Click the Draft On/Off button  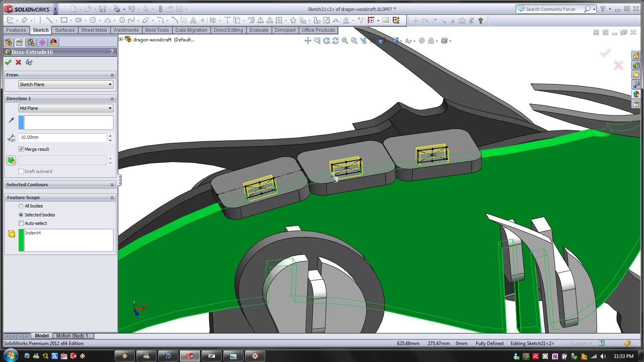tap(11, 160)
